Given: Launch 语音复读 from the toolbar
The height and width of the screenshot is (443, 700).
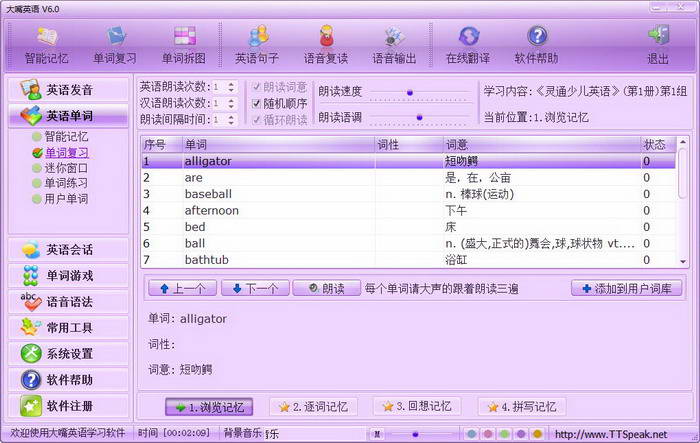Looking at the screenshot, I should pyautogui.click(x=327, y=45).
